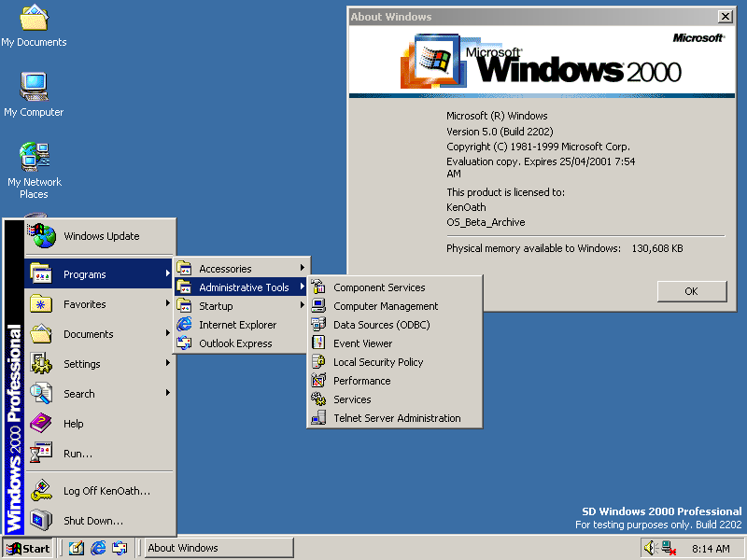Select the My Computer desktop icon
Viewport: 747px width, 560px height.
34,94
